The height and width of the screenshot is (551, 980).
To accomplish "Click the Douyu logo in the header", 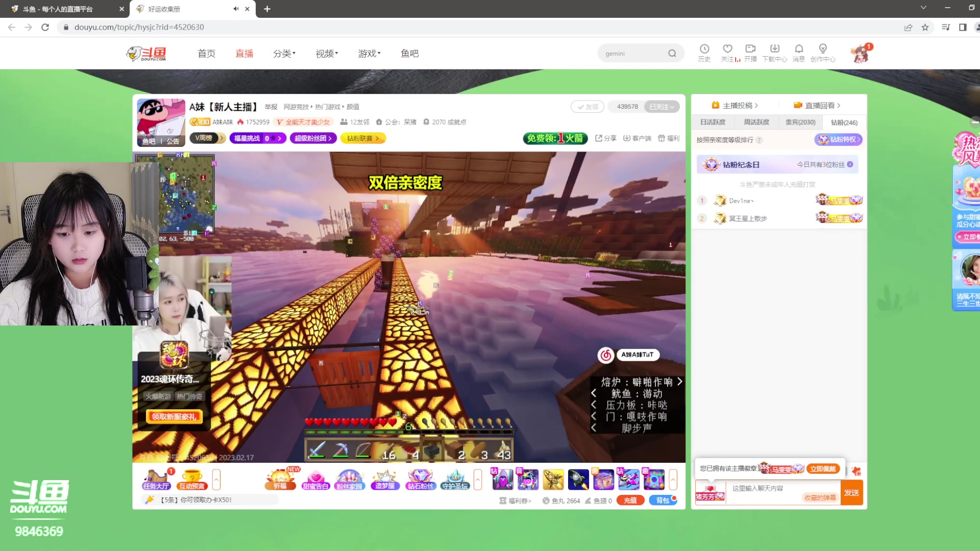I will coord(146,53).
